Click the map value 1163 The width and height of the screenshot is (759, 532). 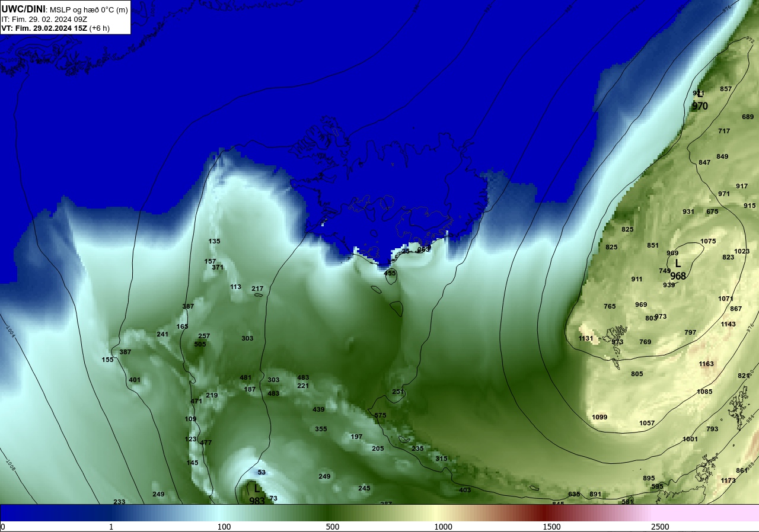[706, 364]
